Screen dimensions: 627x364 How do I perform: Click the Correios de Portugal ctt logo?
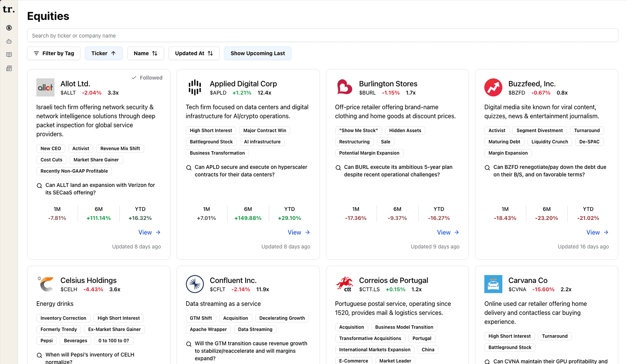[344, 284]
